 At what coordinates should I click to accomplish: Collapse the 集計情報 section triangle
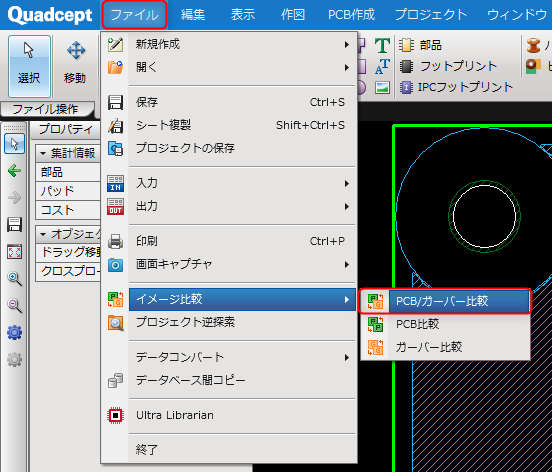coord(43,153)
